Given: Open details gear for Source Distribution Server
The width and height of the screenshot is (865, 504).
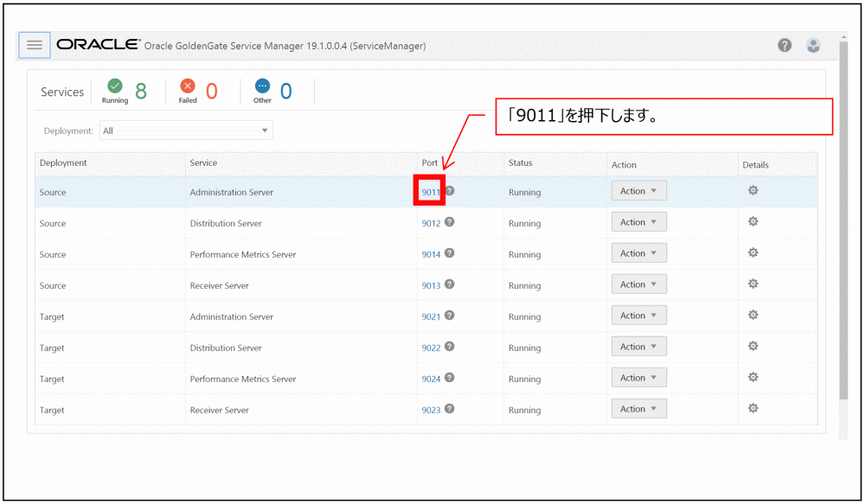Looking at the screenshot, I should tap(753, 221).
